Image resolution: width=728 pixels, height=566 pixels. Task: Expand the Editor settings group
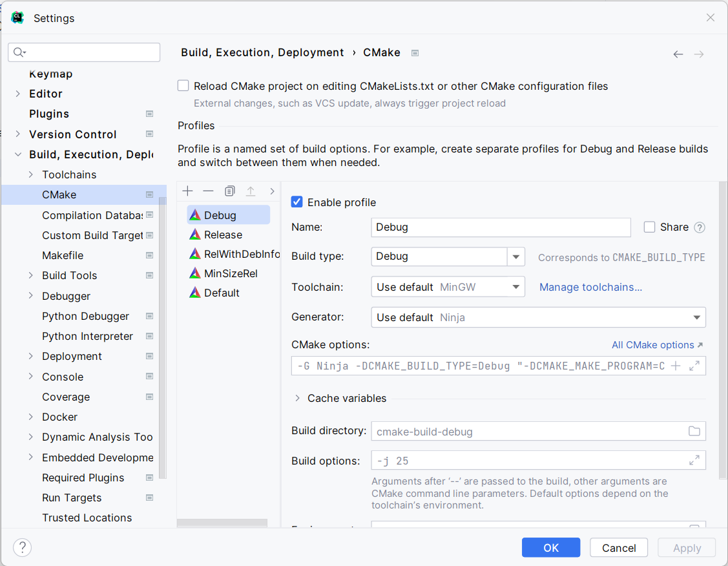pos(17,94)
